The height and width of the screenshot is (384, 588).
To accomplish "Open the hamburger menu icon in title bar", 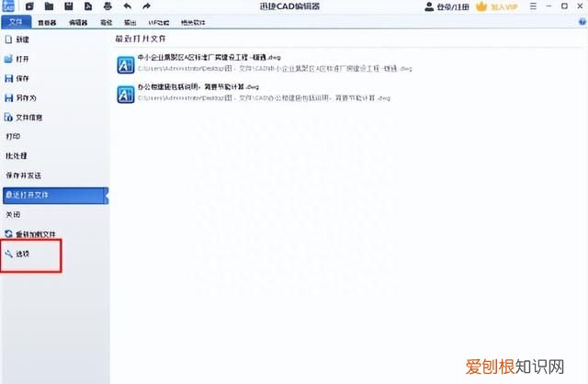I will pos(533,6).
